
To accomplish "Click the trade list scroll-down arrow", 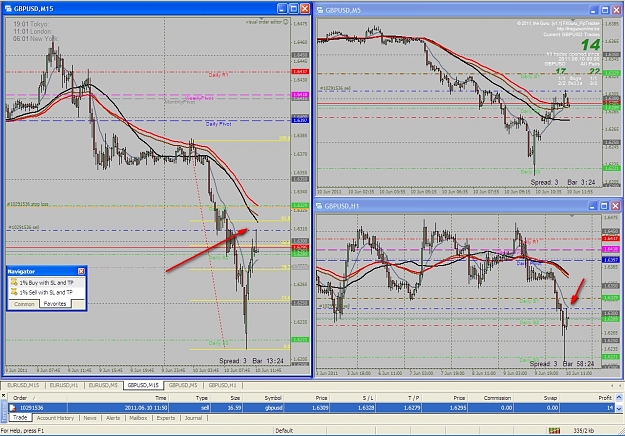I will click(619, 408).
